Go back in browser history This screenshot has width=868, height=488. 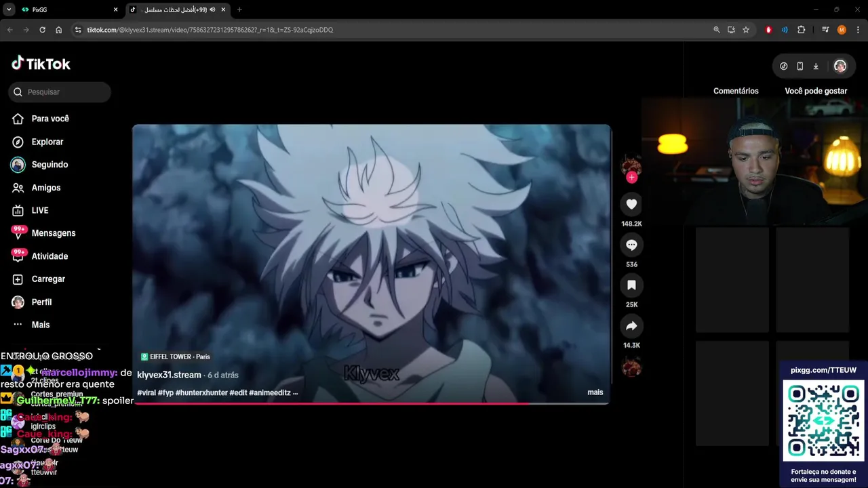tap(9, 30)
